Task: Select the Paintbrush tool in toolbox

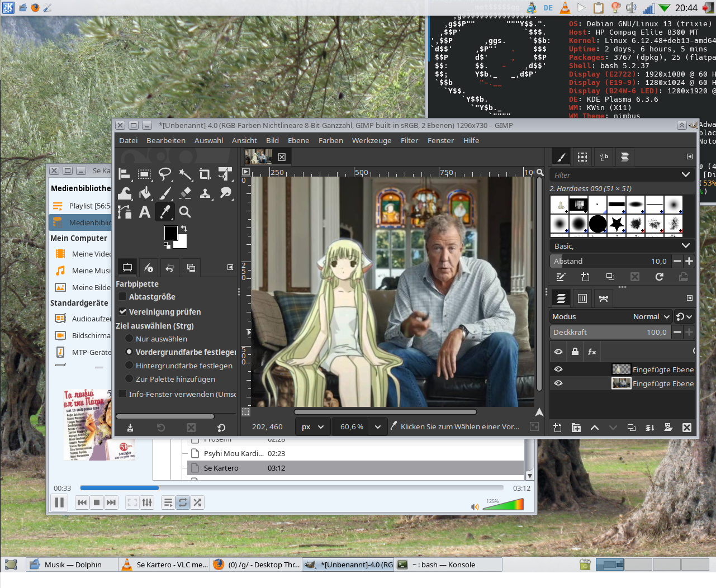Action: tap(165, 193)
